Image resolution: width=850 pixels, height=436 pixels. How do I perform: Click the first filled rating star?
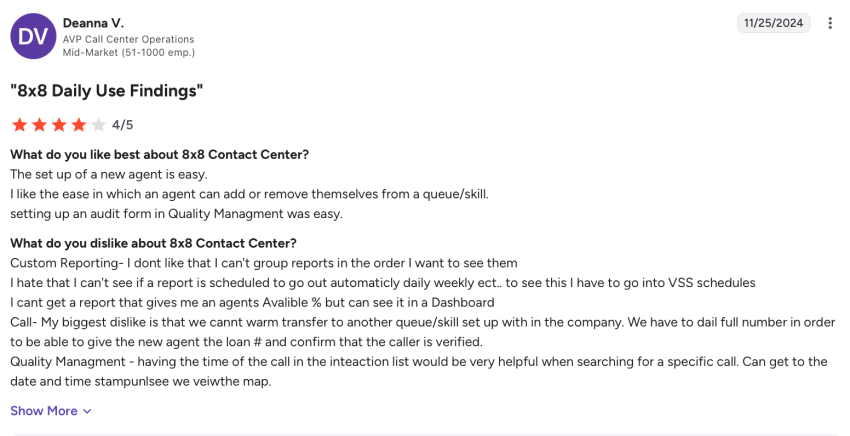point(19,125)
